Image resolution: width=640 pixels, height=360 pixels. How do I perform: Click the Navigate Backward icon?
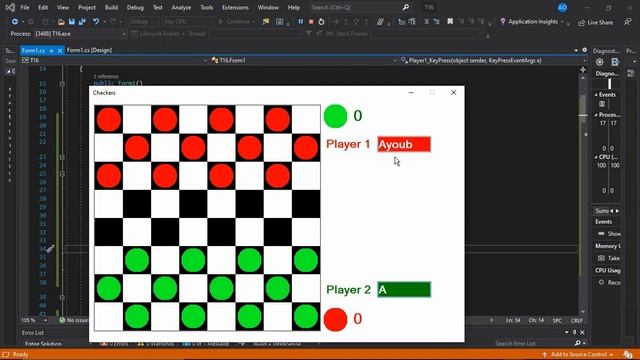click(15, 22)
